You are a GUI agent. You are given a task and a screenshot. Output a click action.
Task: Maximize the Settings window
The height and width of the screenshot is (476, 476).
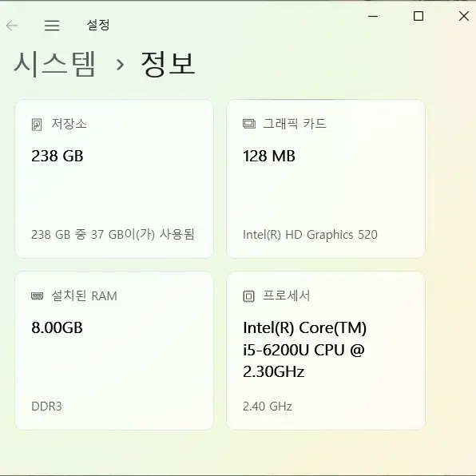click(418, 16)
